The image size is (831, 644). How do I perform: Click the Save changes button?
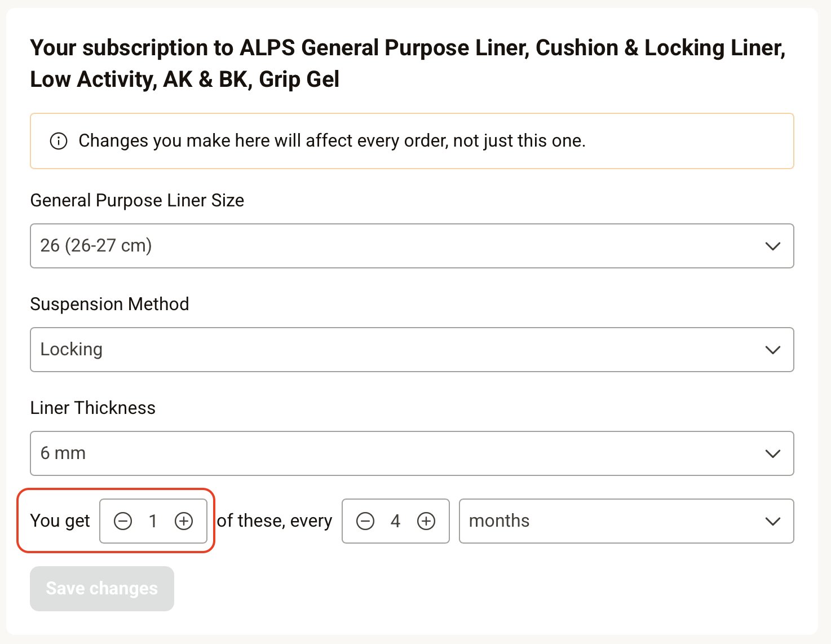(x=102, y=589)
